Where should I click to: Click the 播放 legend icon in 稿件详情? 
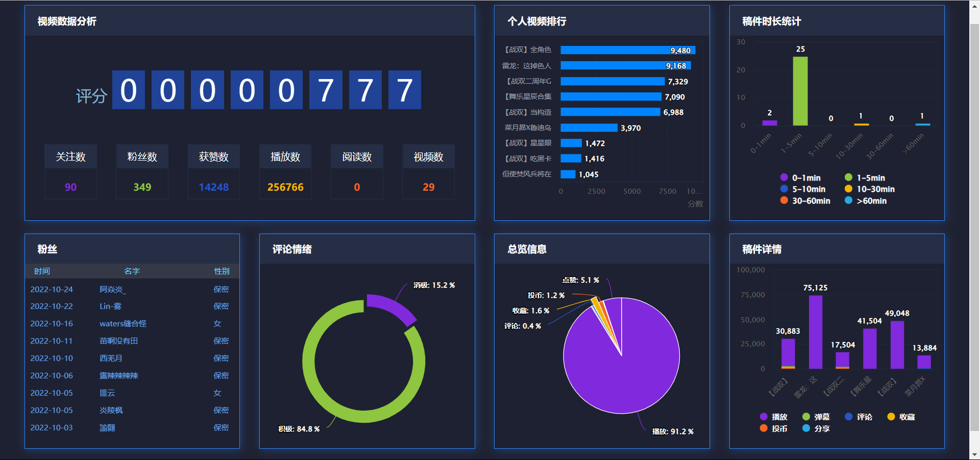coord(764,417)
